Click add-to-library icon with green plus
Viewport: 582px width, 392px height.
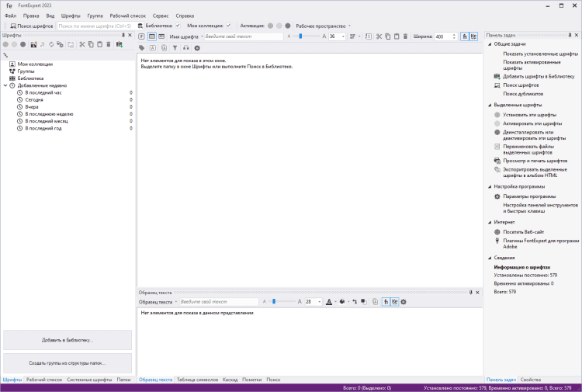click(x=120, y=44)
